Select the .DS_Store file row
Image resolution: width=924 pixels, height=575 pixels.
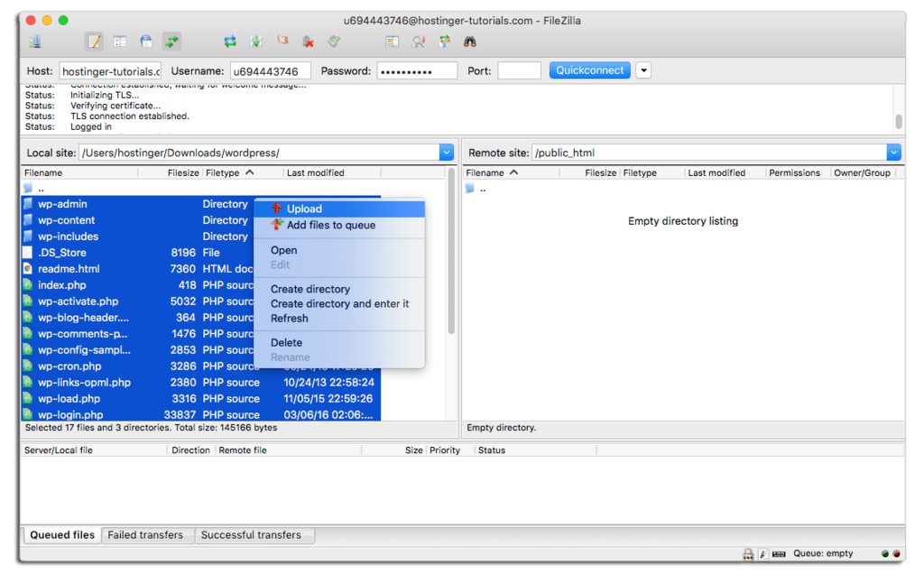click(x=201, y=253)
